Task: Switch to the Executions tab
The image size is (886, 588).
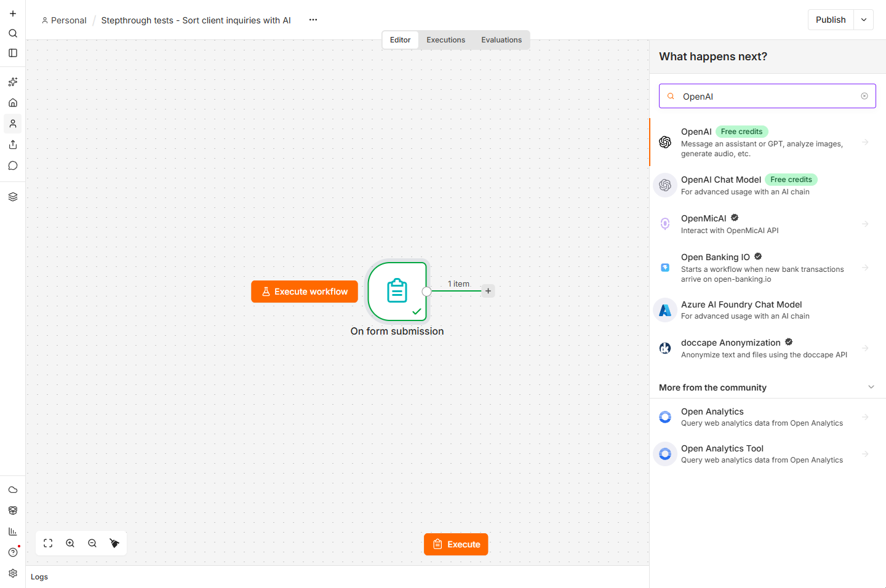Action: coord(446,40)
